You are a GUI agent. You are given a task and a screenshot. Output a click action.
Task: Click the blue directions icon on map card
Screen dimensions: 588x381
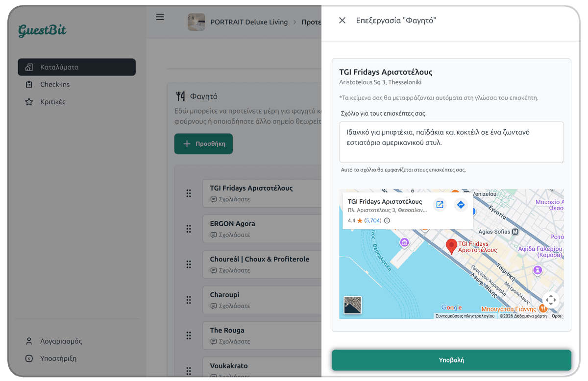(x=460, y=205)
